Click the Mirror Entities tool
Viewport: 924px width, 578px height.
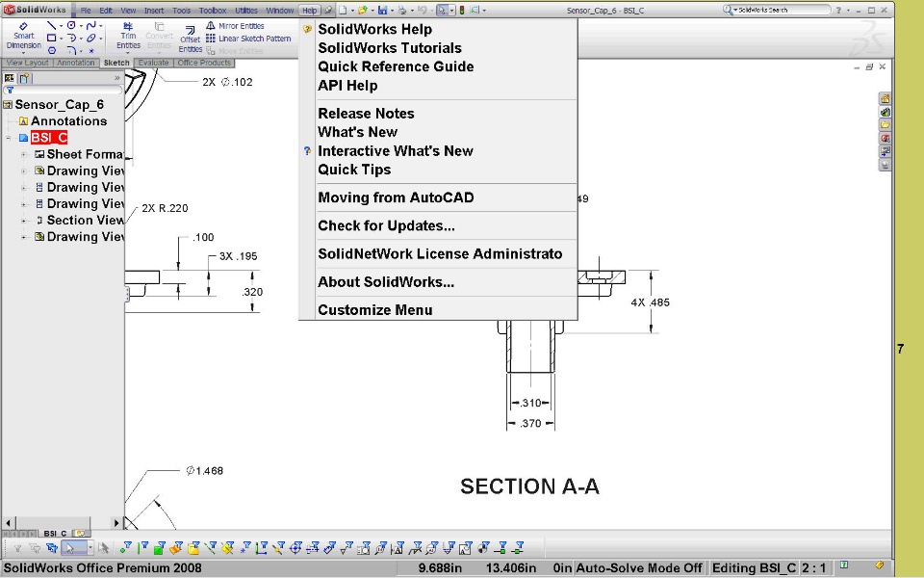click(235, 26)
